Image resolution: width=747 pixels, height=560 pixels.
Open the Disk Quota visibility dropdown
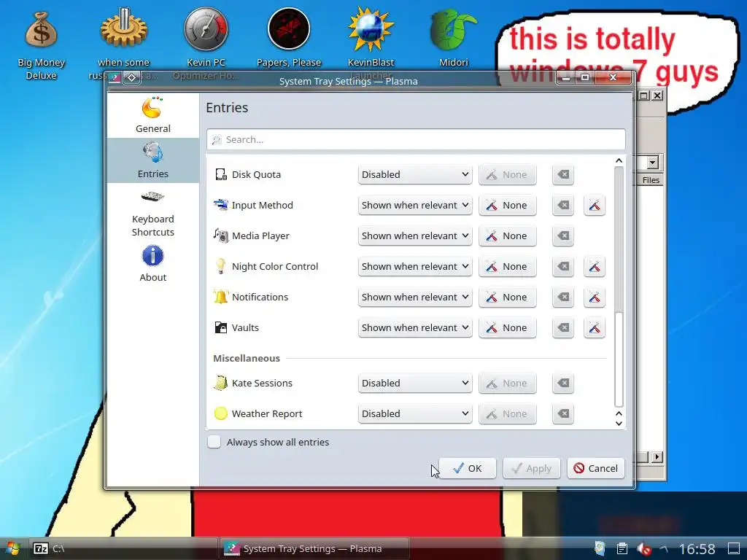(x=415, y=175)
